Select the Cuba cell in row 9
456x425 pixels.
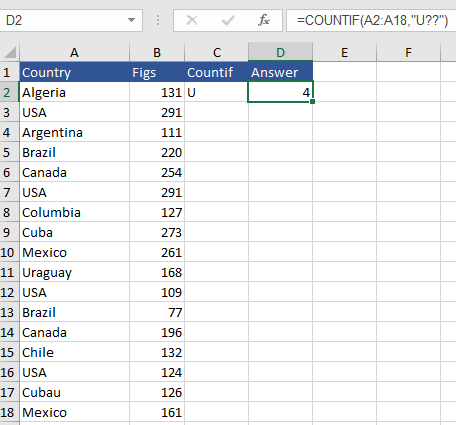click(74, 232)
